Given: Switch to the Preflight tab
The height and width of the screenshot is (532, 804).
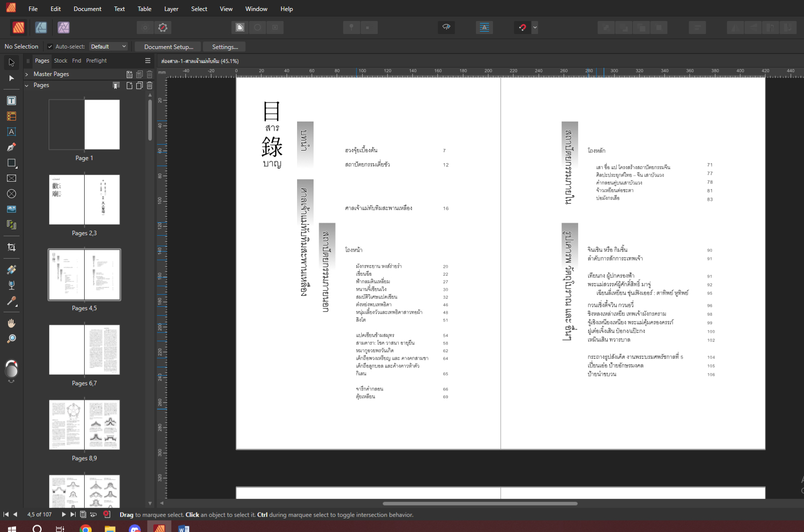Looking at the screenshot, I should [x=96, y=61].
